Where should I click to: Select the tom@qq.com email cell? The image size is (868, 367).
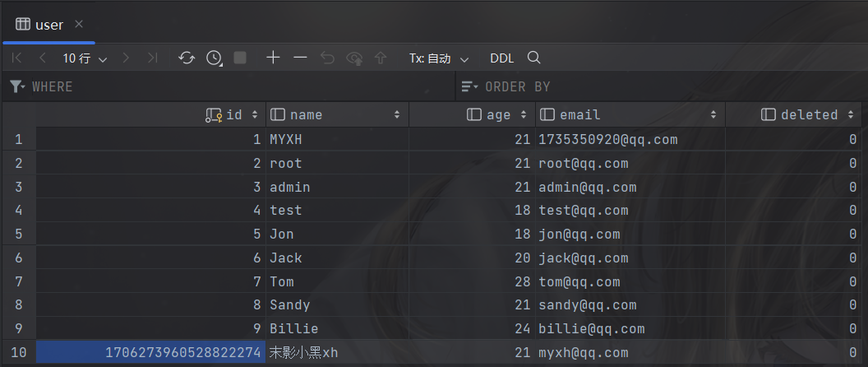(x=630, y=281)
